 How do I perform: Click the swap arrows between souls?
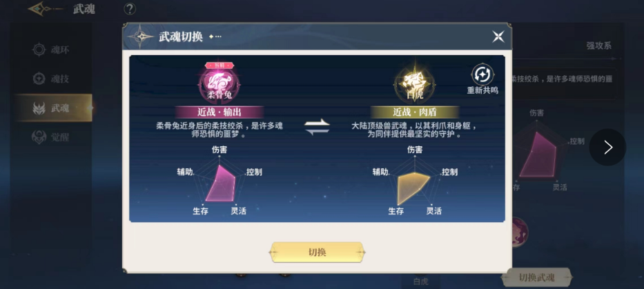tap(317, 126)
